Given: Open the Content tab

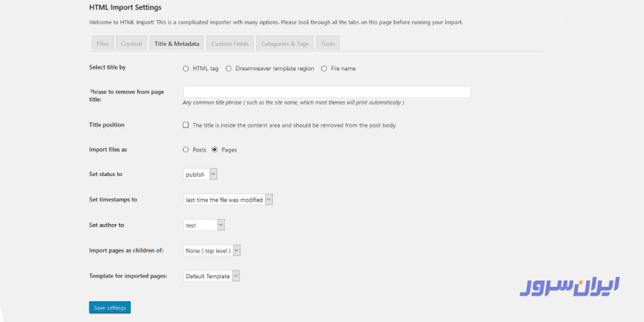Looking at the screenshot, I should 132,44.
